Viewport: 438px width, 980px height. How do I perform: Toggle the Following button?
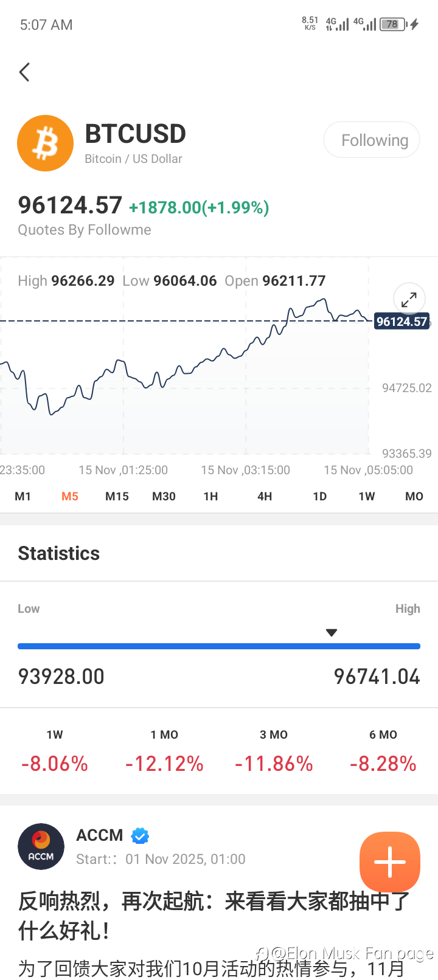(371, 140)
